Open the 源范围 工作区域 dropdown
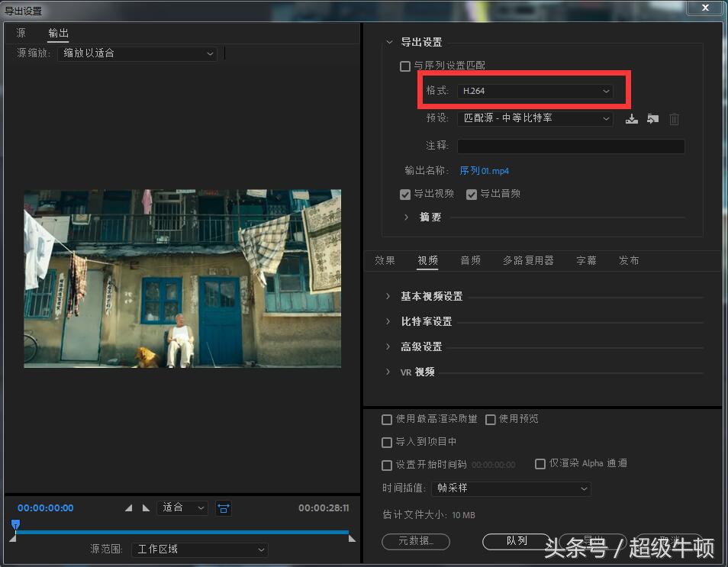The width and height of the screenshot is (728, 567). (x=200, y=549)
